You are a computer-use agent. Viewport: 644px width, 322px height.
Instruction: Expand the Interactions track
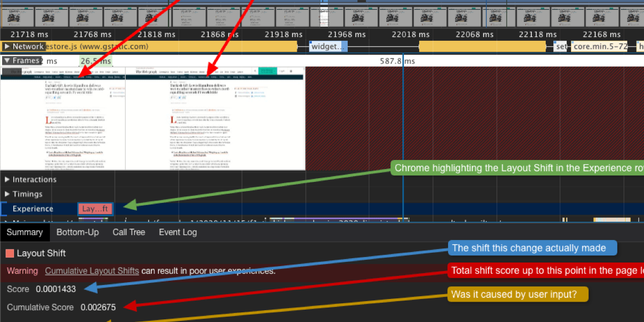(x=7, y=179)
